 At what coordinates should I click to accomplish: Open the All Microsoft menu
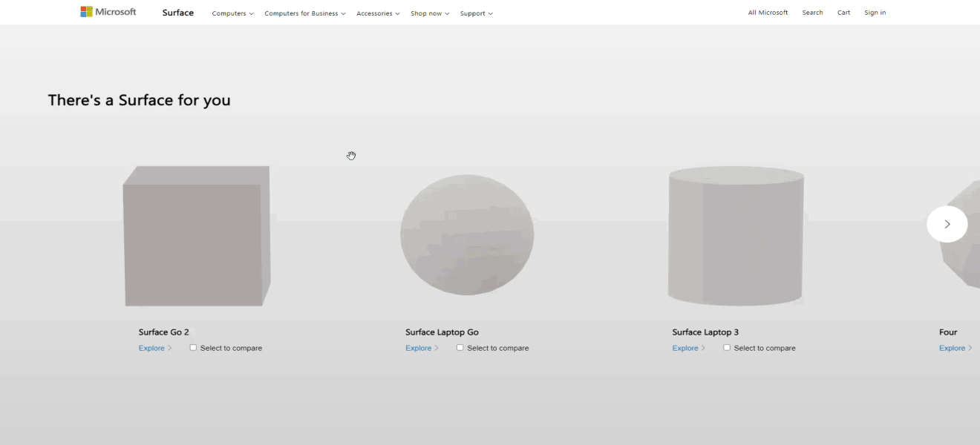pos(768,13)
